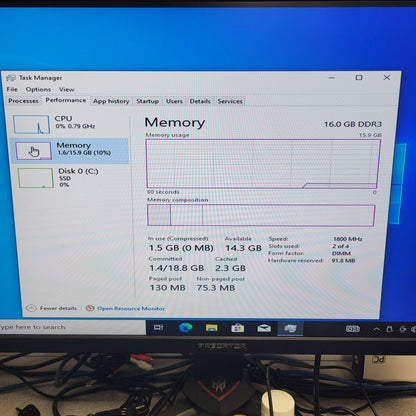Click the Memory usage graph
Viewport: 416px width, 416px height.
[x=263, y=164]
